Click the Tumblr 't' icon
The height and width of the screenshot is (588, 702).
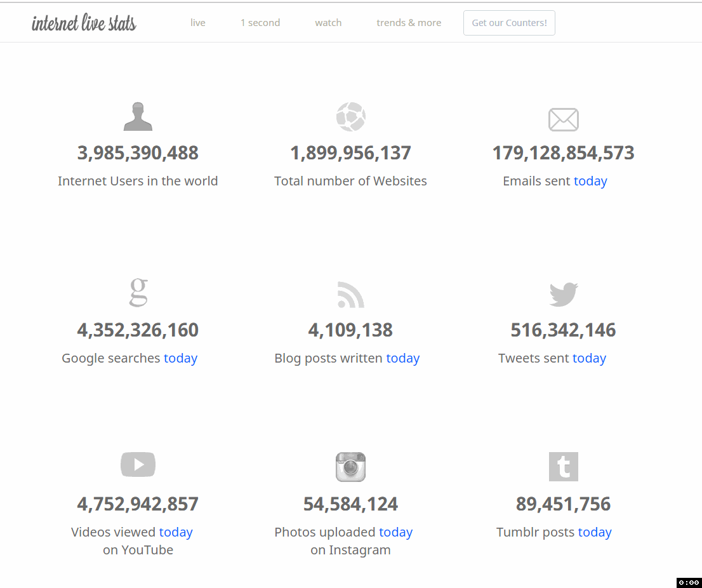point(563,467)
